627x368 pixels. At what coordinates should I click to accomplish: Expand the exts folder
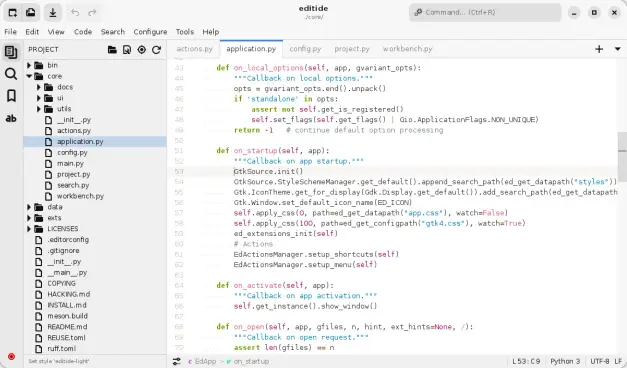(29, 218)
